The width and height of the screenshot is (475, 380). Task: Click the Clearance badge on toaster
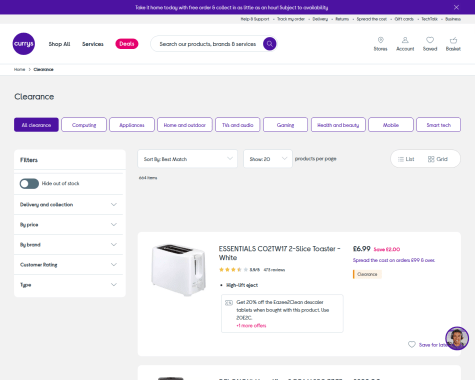[367, 274]
